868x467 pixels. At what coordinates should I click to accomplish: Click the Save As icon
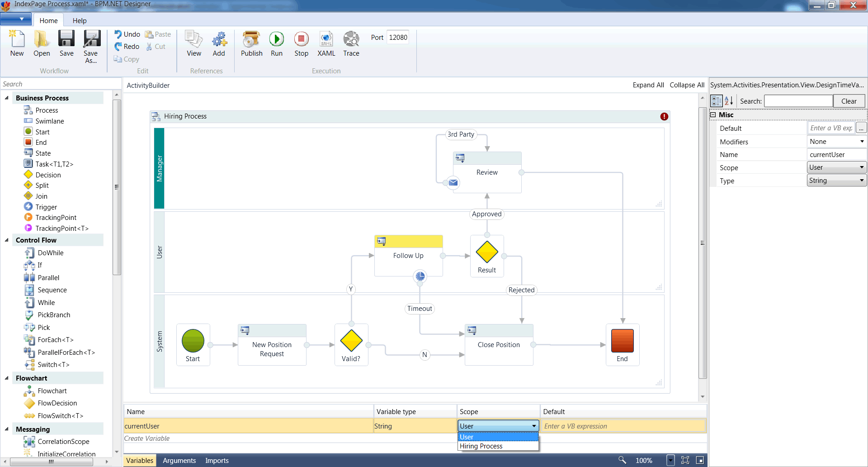tap(91, 40)
